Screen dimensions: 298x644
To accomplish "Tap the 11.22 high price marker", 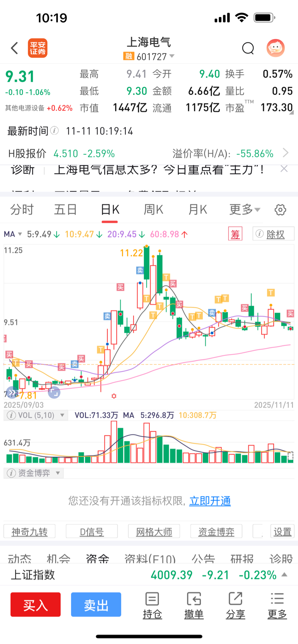I will click(x=132, y=253).
